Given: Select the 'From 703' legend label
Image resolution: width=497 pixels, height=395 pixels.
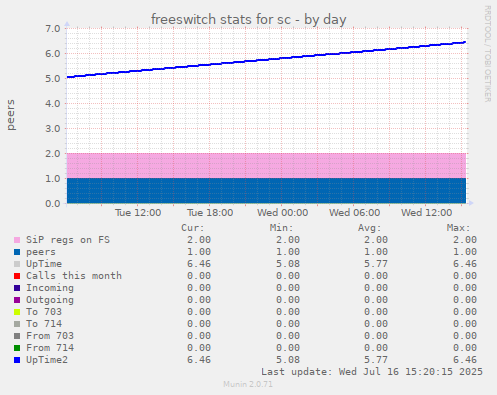Looking at the screenshot, I should (50, 336).
